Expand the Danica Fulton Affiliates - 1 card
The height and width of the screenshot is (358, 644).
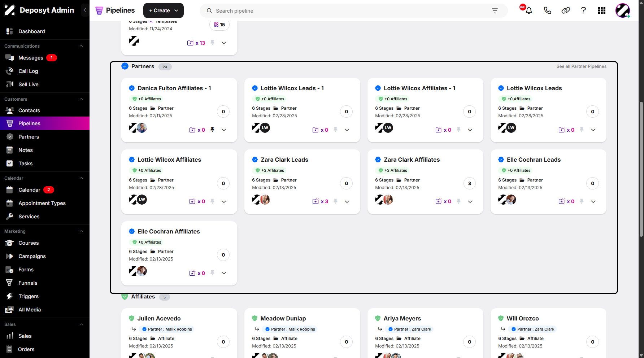click(224, 130)
